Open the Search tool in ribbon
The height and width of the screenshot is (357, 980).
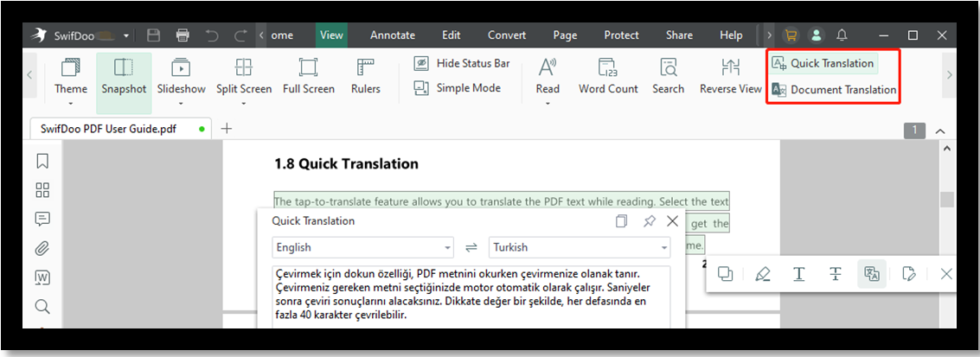pos(668,75)
